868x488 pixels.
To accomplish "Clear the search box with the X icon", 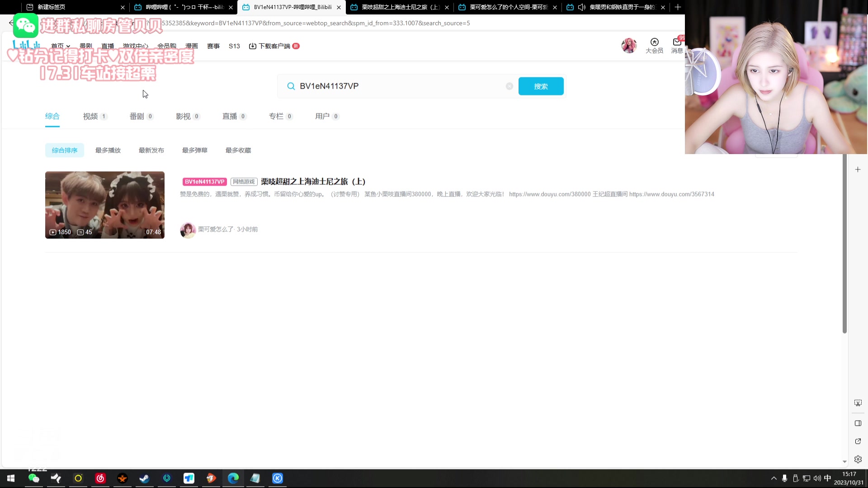I will pos(509,86).
